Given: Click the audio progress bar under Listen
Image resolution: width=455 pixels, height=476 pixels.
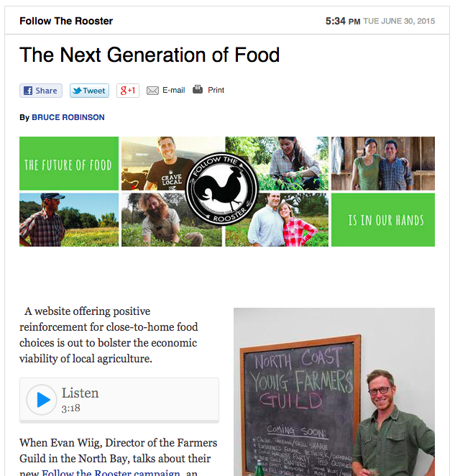Looking at the screenshot, I should [x=119, y=421].
